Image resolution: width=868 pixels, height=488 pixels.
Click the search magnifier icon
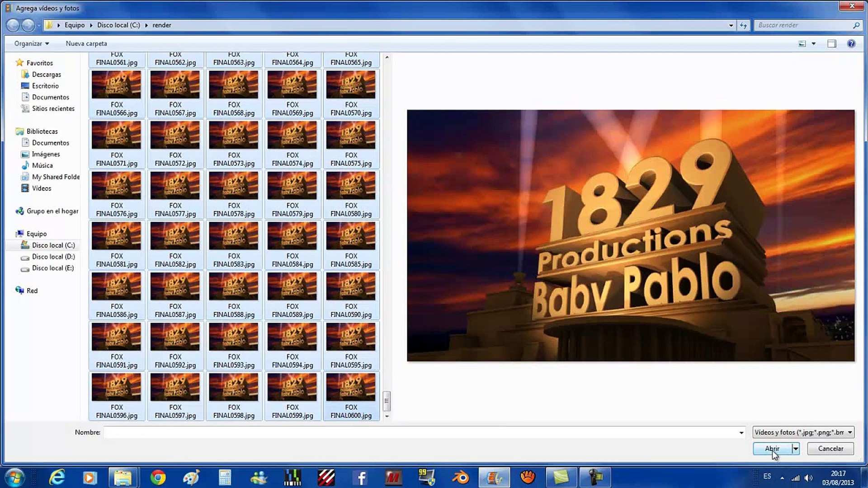click(x=856, y=25)
